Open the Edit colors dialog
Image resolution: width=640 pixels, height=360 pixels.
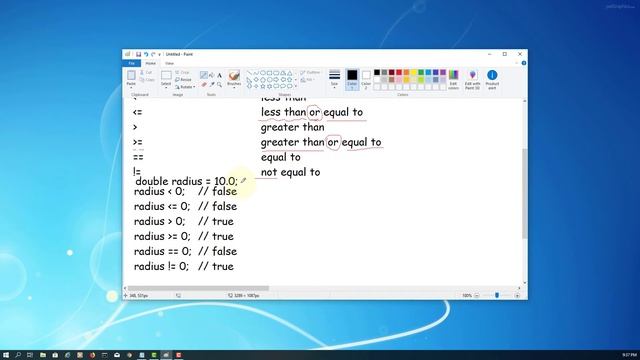453,79
